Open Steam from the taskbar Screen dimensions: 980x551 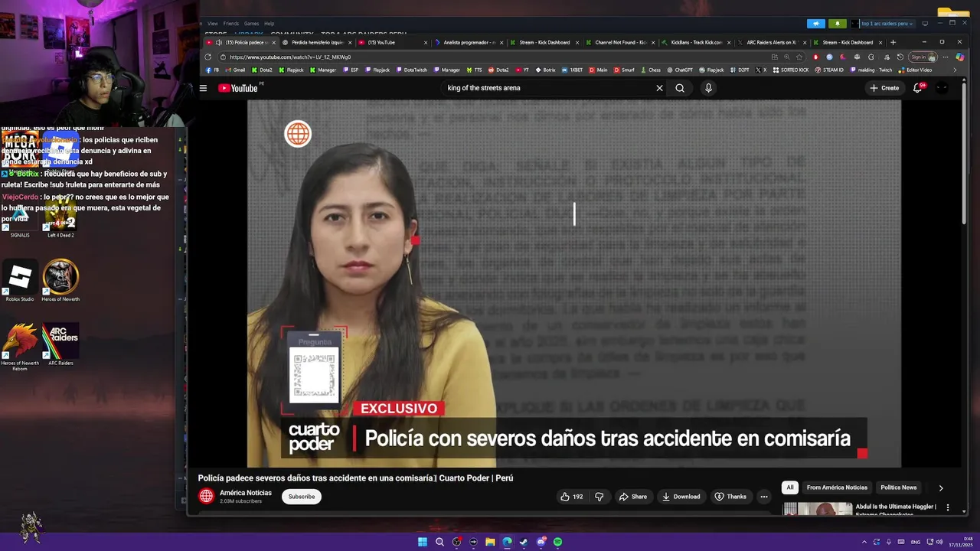(x=524, y=542)
